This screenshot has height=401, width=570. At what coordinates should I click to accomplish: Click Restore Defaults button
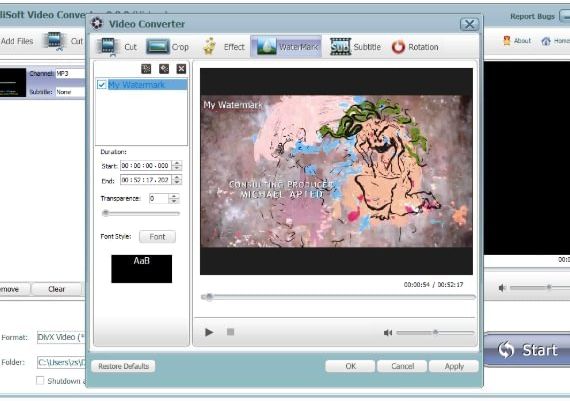pyautogui.click(x=123, y=366)
